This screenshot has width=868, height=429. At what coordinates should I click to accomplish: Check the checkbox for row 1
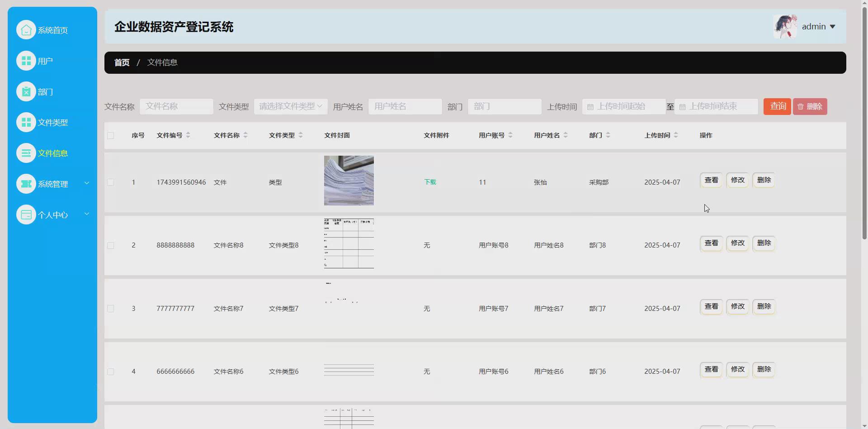click(111, 182)
